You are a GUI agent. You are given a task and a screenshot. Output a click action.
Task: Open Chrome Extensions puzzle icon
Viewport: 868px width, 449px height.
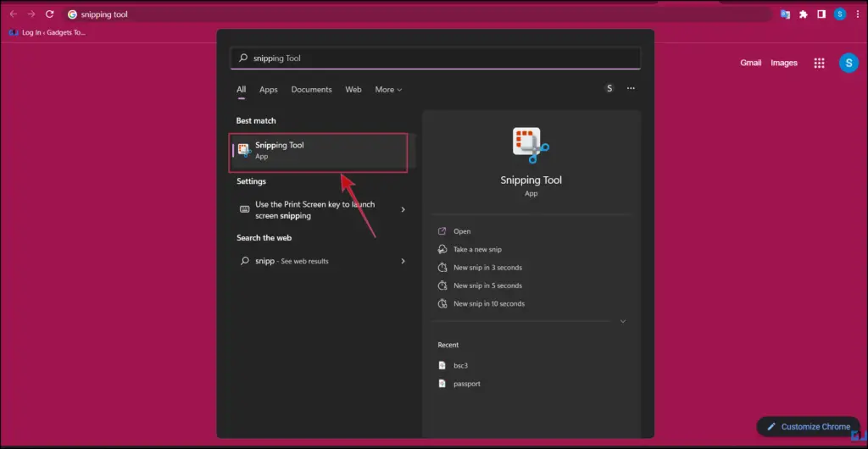(x=804, y=14)
